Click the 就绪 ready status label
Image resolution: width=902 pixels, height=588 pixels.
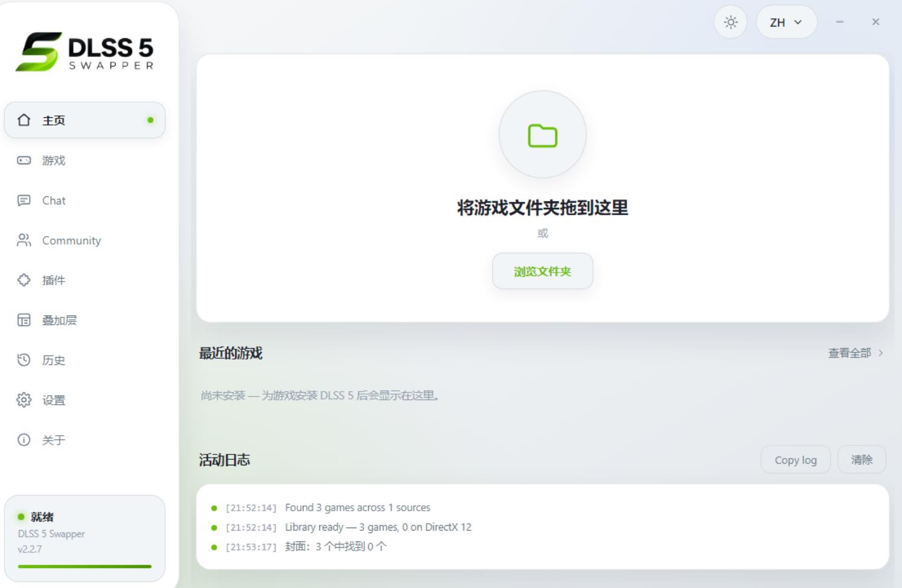42,517
